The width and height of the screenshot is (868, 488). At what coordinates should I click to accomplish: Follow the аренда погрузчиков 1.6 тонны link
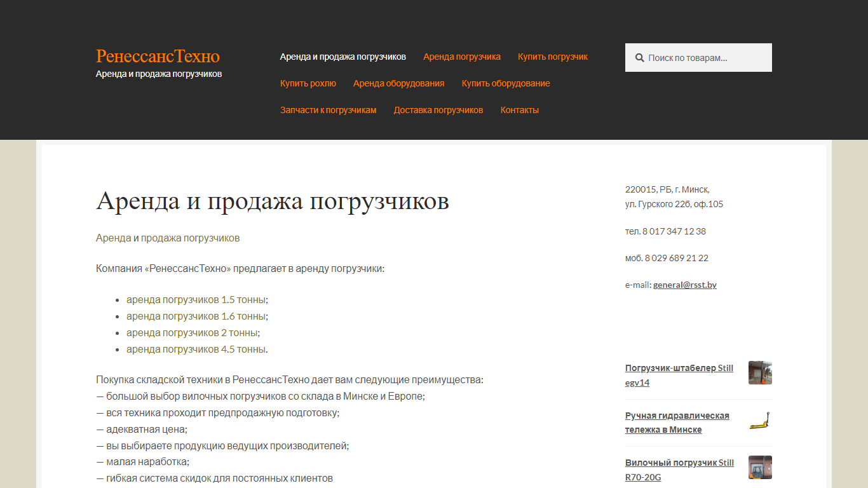(196, 316)
